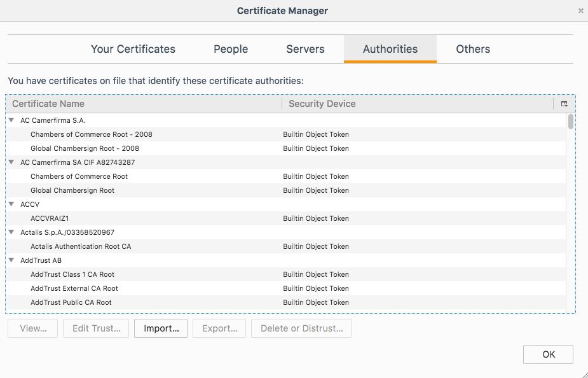Close the Certificate Manager dialog
Viewport: 588px width, 378px height.
(580, 10)
